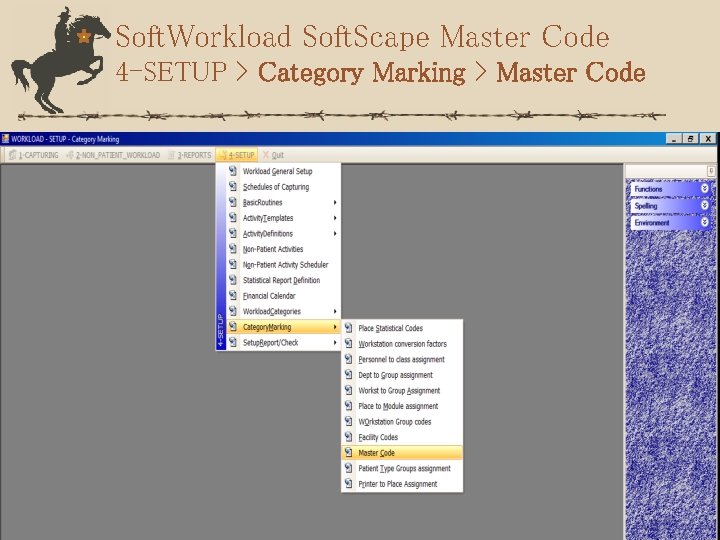Image resolution: width=720 pixels, height=540 pixels.
Task: Expand the WorkloadCategories submenu arrow
Action: point(335,312)
